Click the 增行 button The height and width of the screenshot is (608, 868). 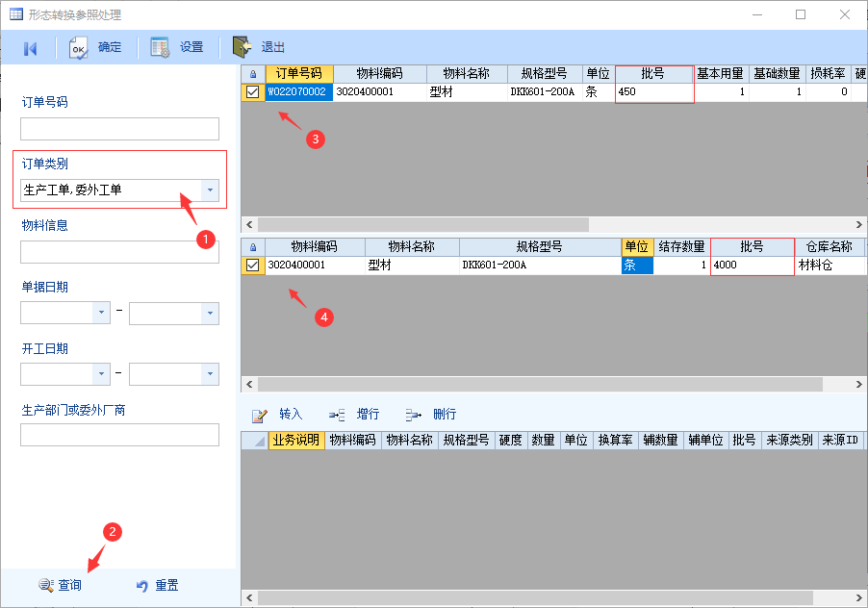pos(354,415)
